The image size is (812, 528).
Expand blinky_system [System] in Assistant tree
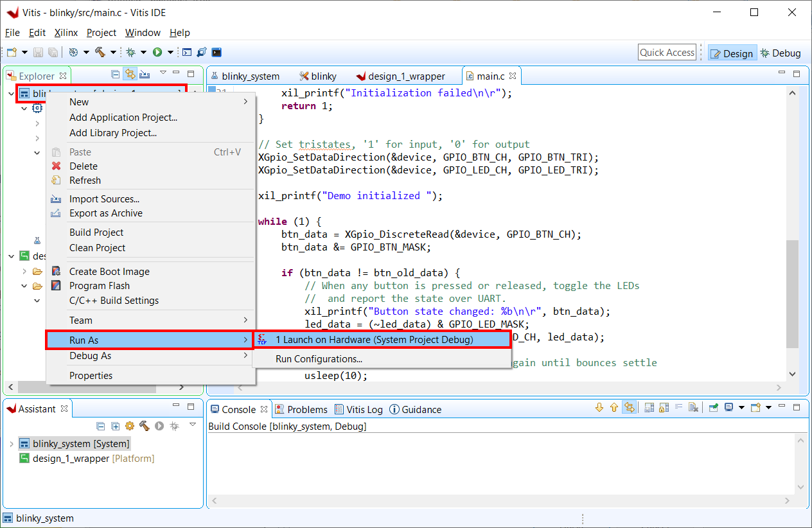click(x=11, y=444)
